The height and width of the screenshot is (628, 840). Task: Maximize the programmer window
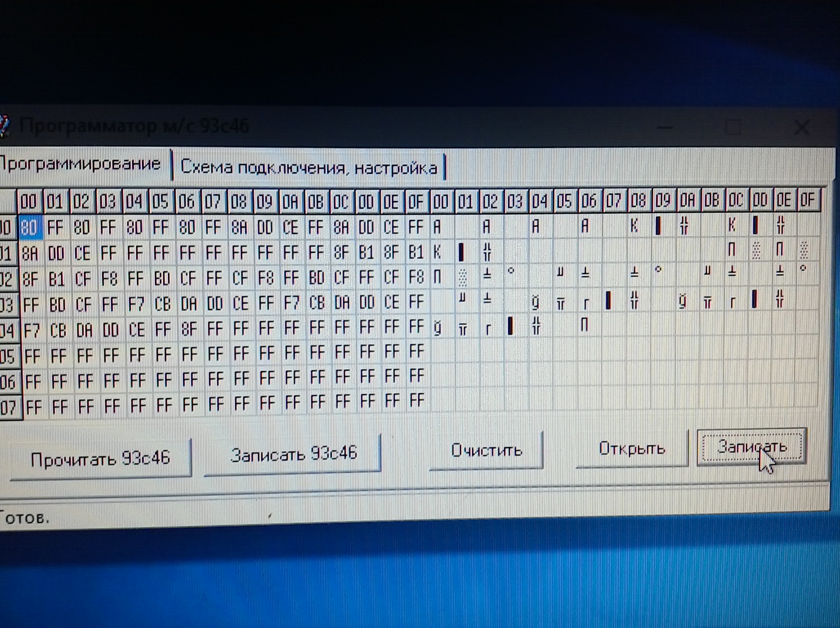tap(733, 128)
